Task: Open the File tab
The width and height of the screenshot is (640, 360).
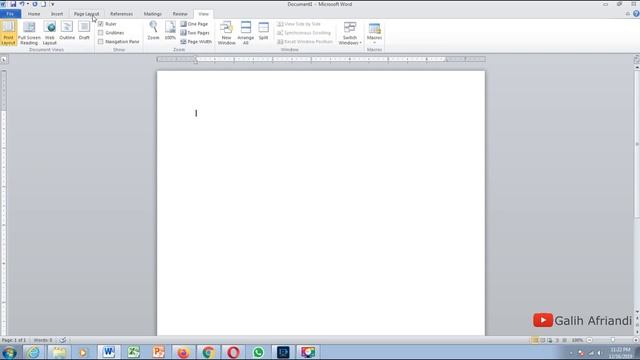Action: (10, 14)
